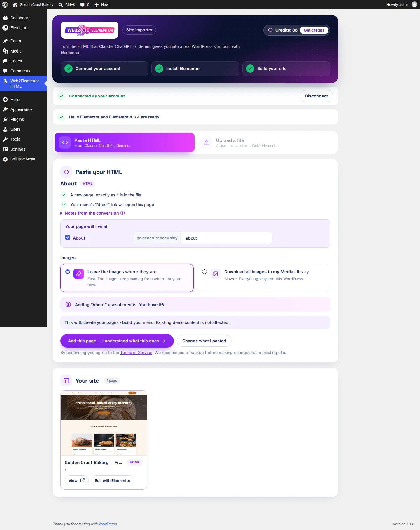Image resolution: width=420 pixels, height=530 pixels.
Task: Click Edit with Elementor button
Action: [x=113, y=480]
